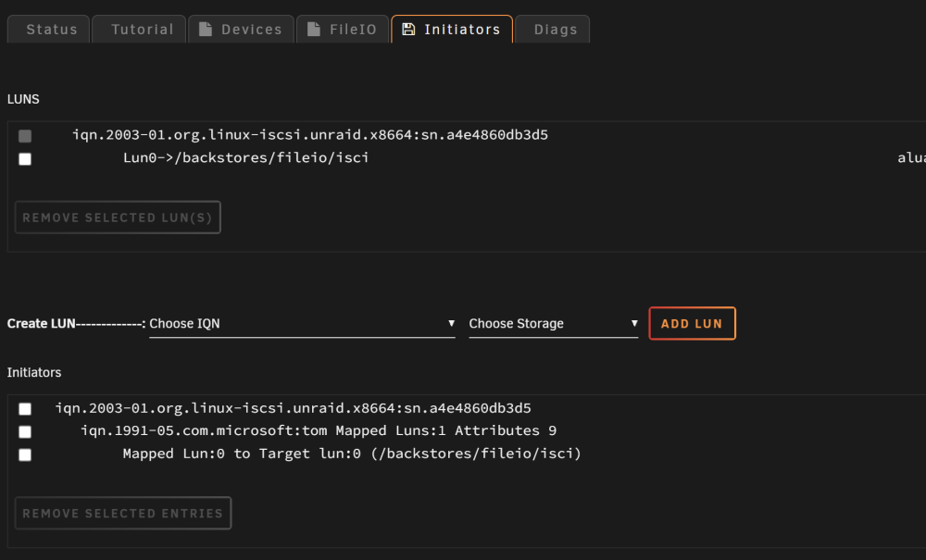Click the ADD LUN button

(692, 323)
